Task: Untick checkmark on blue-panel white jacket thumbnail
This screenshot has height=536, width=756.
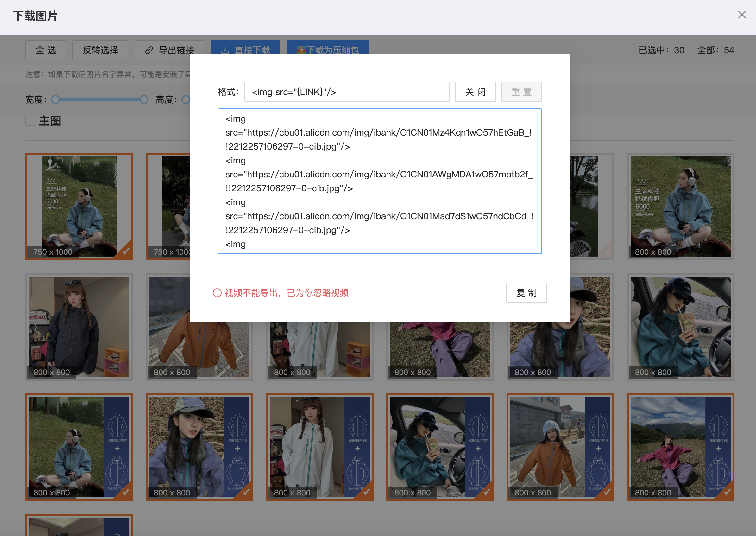Action: pos(367,492)
